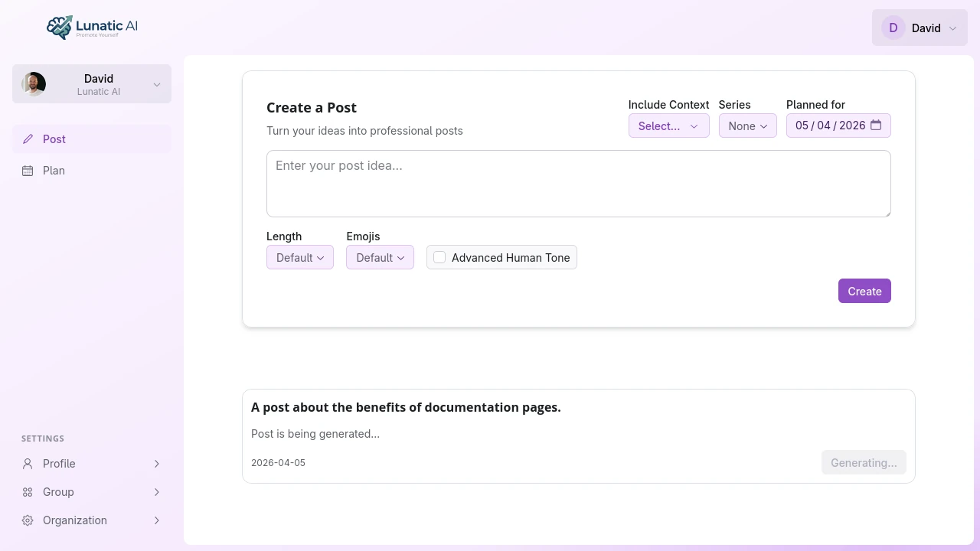This screenshot has height=551, width=980.
Task: Expand the Group chevron
Action: [157, 491]
